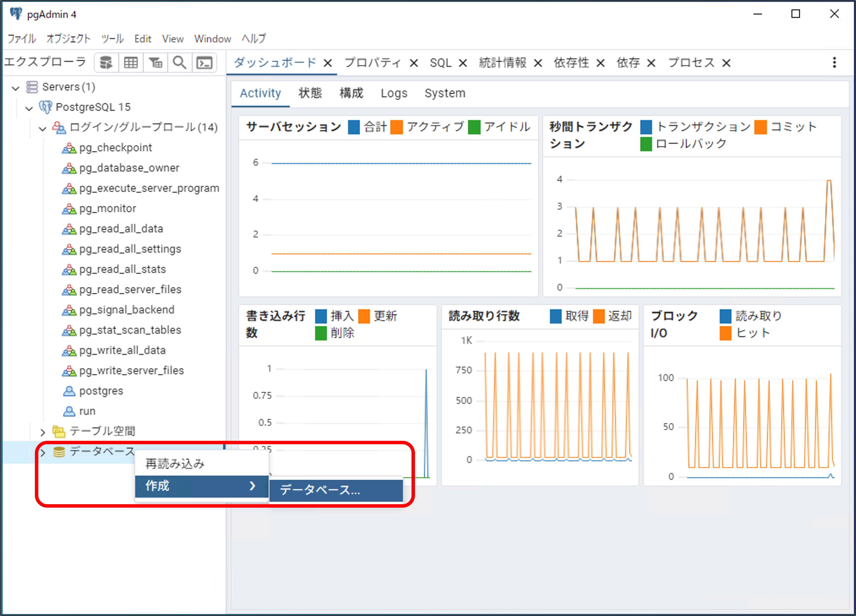The width and height of the screenshot is (856, 616).
Task: Open the Search Objects magnifier icon
Action: pos(179,63)
